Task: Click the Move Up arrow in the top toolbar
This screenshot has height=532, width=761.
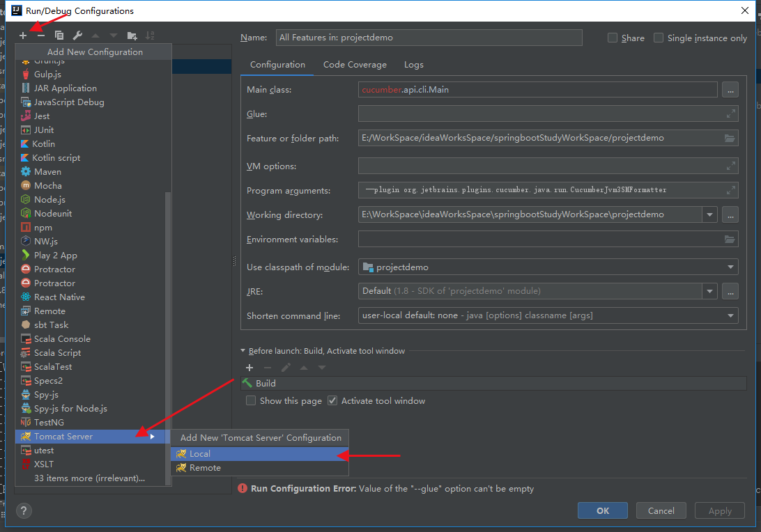Action: pyautogui.click(x=95, y=36)
